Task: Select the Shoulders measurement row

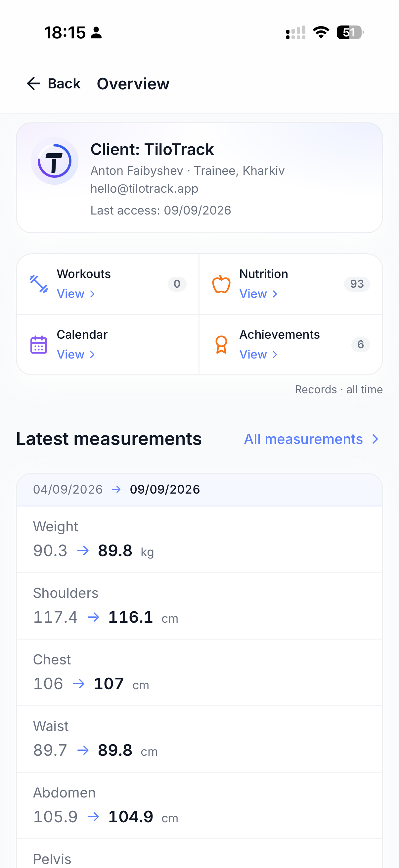Action: pos(199,605)
